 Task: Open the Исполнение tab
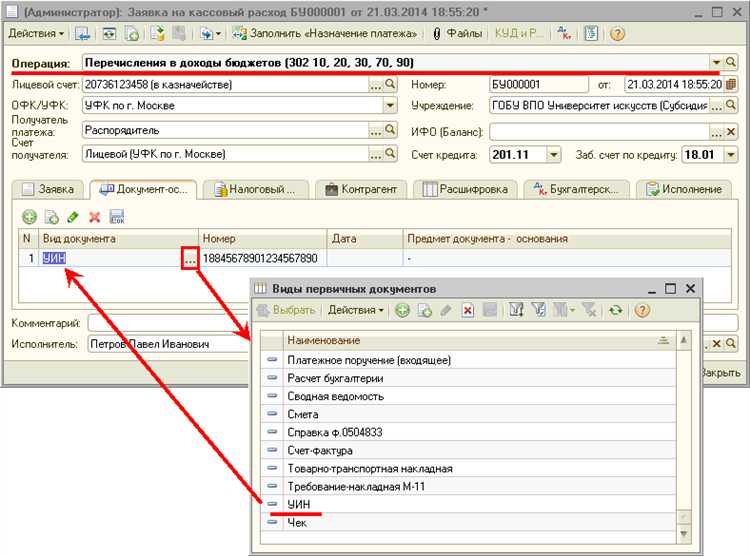[683, 189]
